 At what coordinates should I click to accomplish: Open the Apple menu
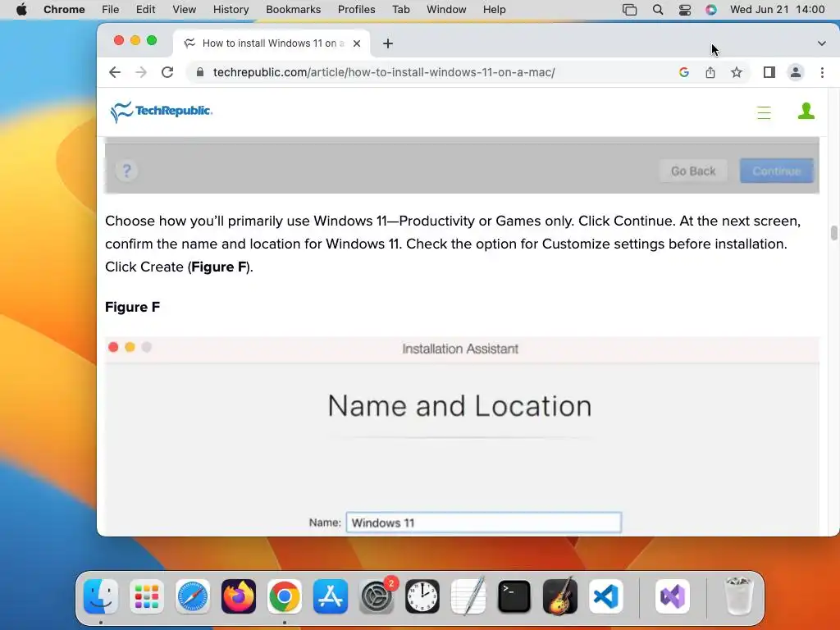[x=21, y=10]
